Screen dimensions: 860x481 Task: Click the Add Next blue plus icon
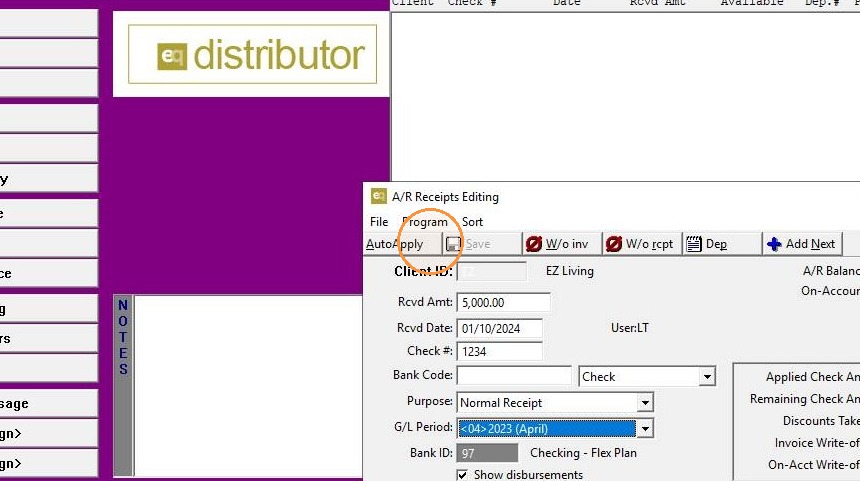pyautogui.click(x=774, y=244)
